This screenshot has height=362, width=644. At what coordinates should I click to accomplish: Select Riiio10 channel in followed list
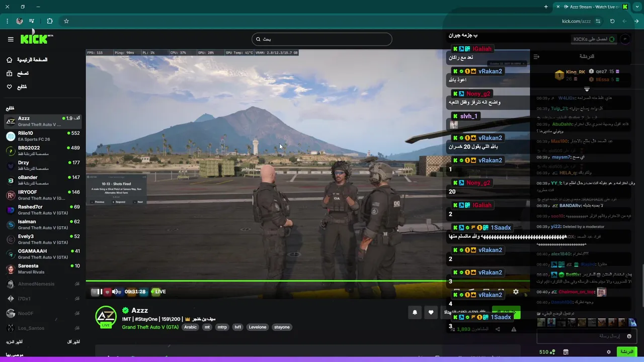coord(43,136)
